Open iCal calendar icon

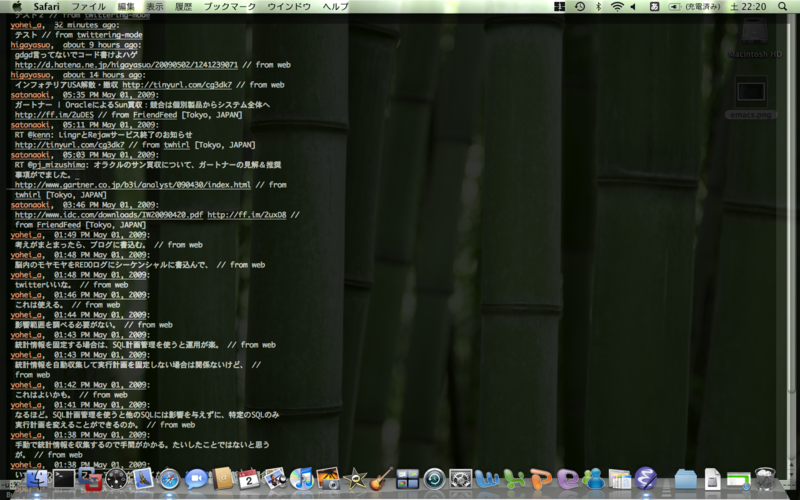coord(249,480)
